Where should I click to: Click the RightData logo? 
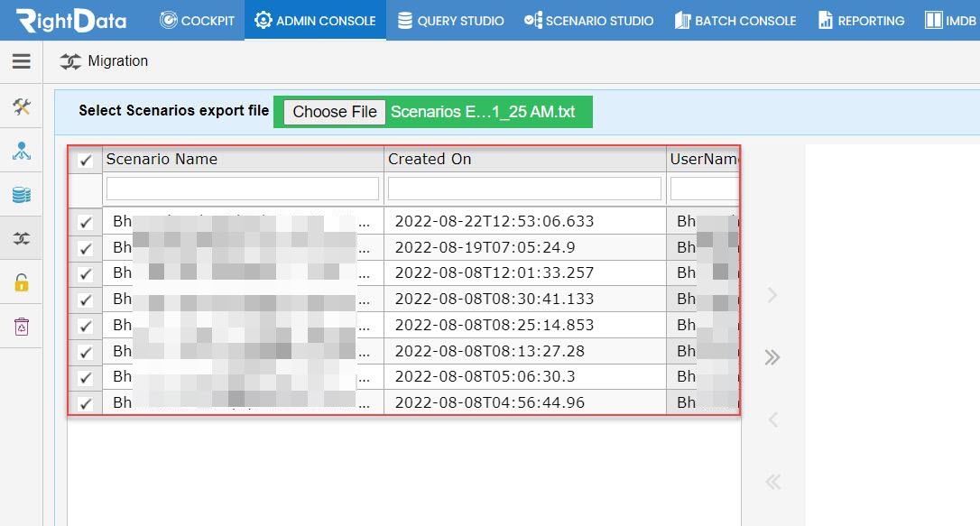tap(71, 21)
